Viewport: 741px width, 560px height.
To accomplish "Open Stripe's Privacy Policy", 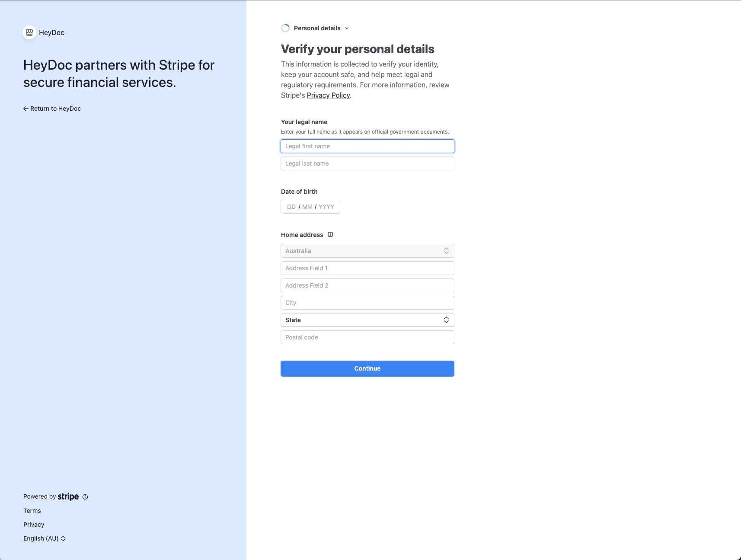I will (x=328, y=95).
